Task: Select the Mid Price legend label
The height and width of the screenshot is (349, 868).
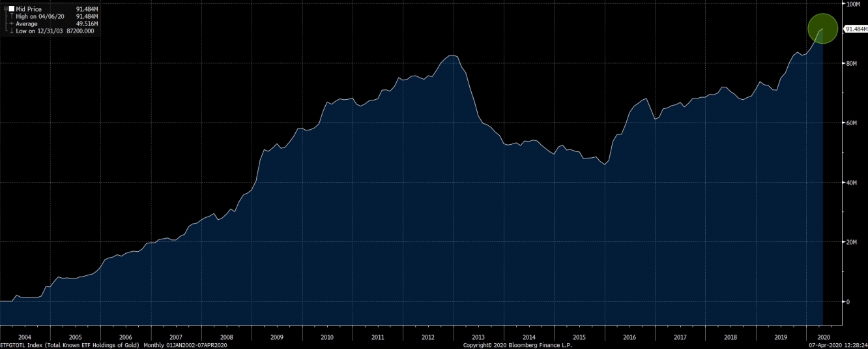Action: coord(29,9)
